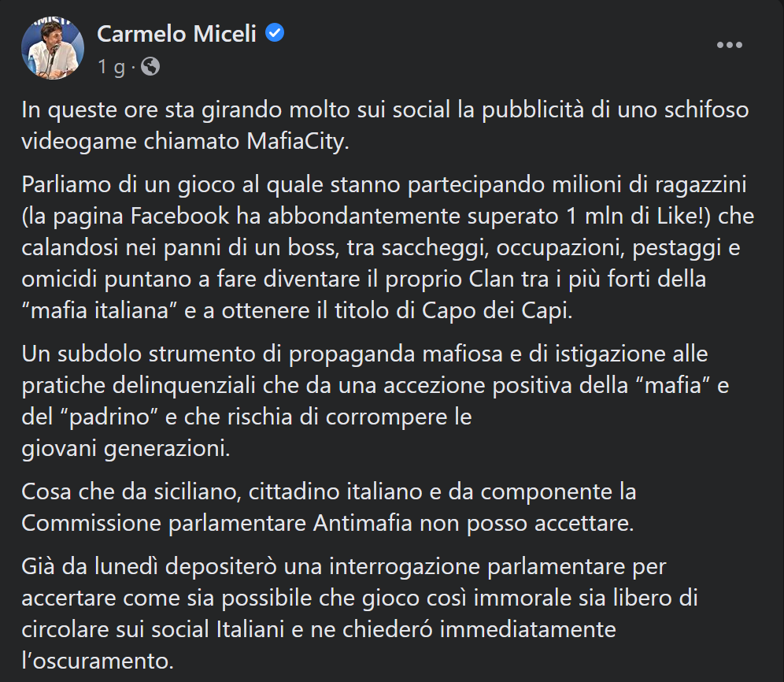784x682 pixels.
Task: Open the three-dot post options menu
Action: pyautogui.click(x=729, y=45)
